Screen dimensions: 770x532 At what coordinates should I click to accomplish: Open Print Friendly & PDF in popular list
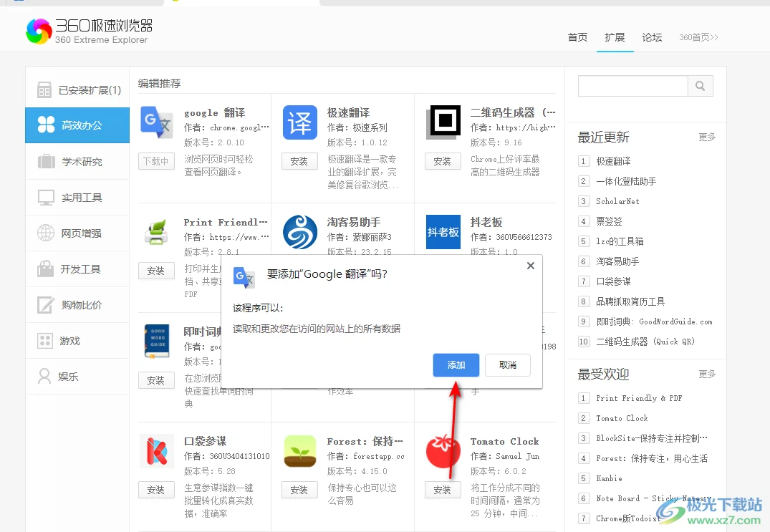(639, 398)
